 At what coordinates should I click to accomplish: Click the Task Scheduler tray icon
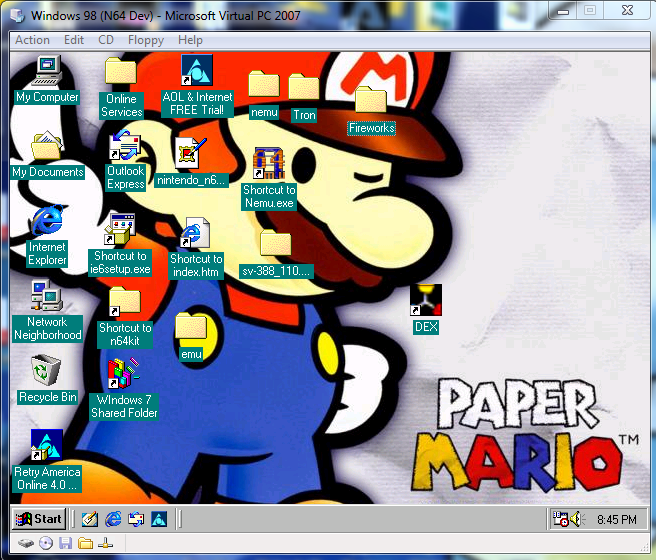tap(560, 519)
